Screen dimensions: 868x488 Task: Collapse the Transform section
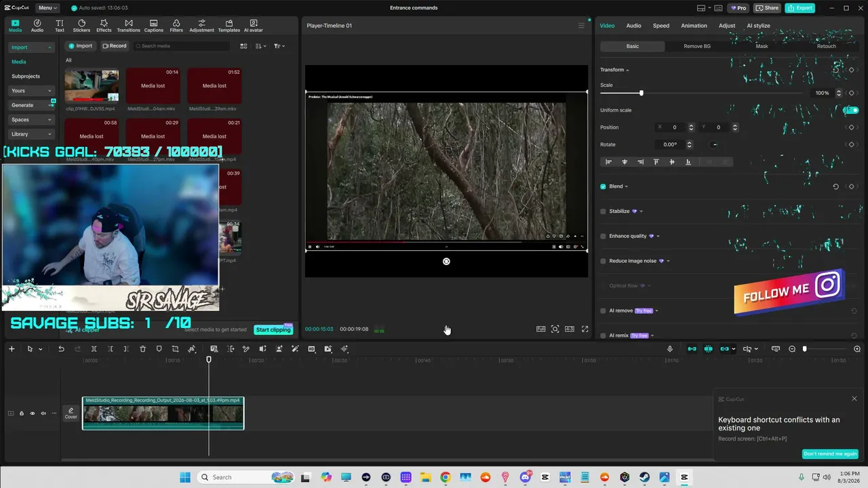point(627,70)
